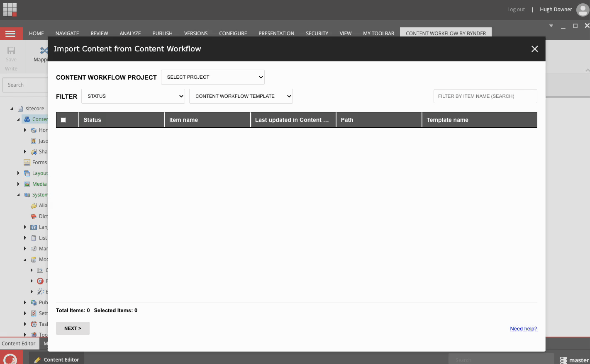The image size is (590, 364).
Task: Click the Hugh Downer user name
Action: pos(556,10)
